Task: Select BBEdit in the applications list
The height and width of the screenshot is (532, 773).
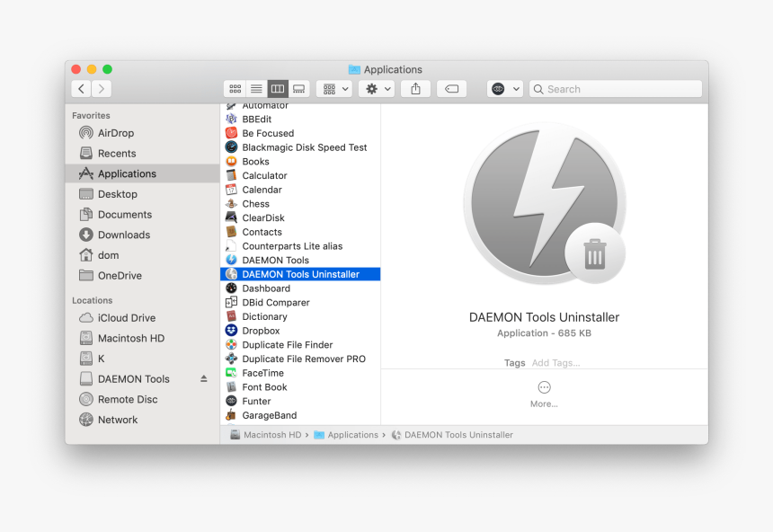Action: point(300,120)
